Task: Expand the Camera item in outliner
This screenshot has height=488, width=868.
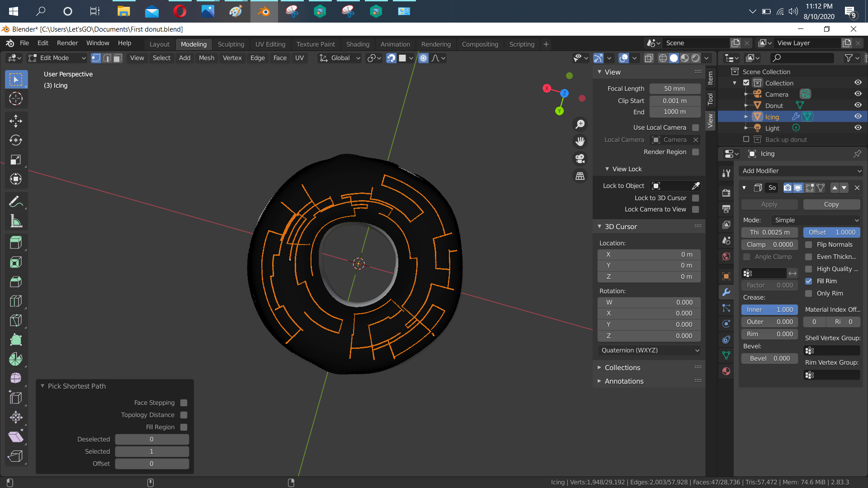Action: 746,94
